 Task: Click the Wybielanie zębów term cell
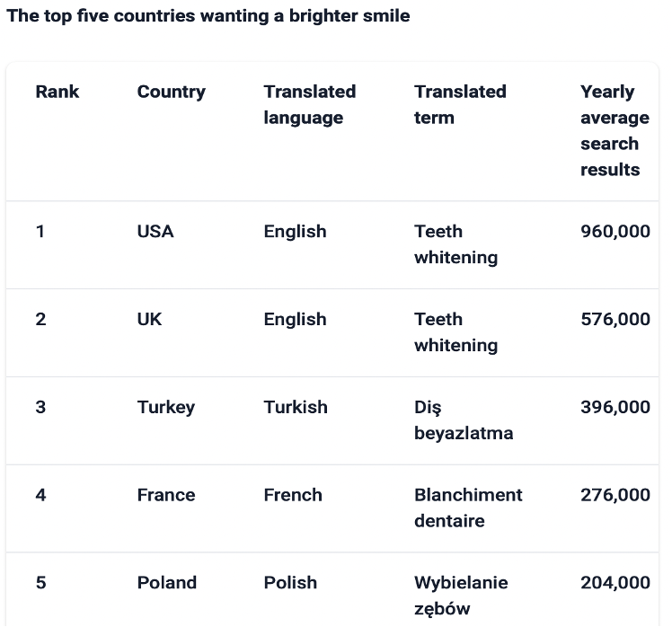(x=461, y=596)
